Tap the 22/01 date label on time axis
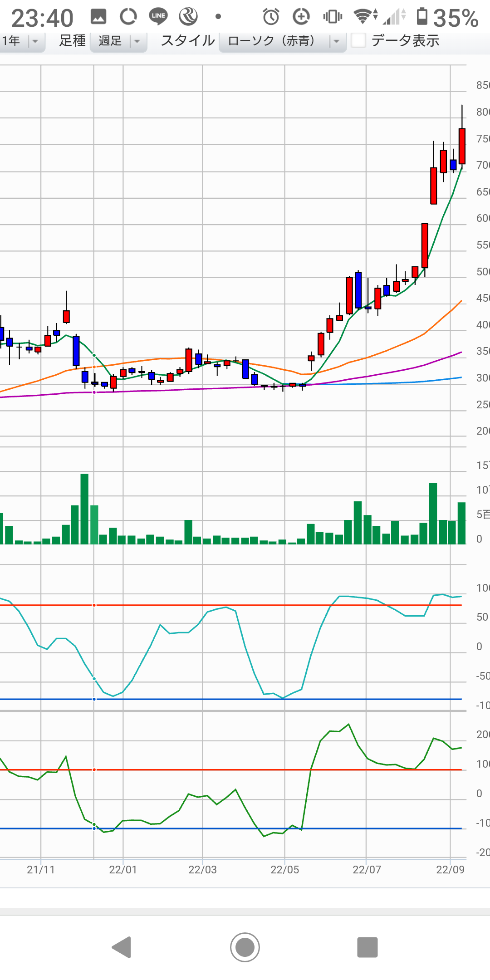 [122, 869]
